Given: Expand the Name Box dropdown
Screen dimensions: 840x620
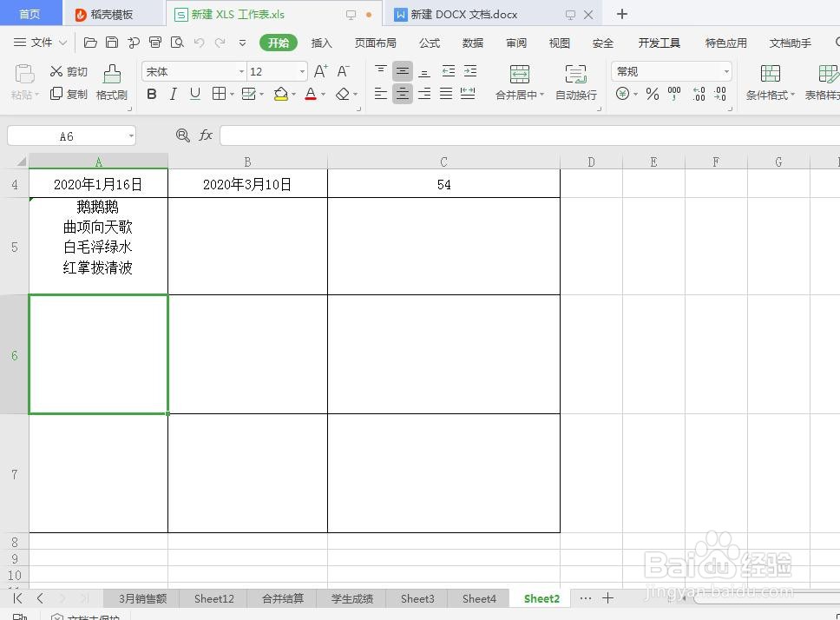Looking at the screenshot, I should 131,136.
